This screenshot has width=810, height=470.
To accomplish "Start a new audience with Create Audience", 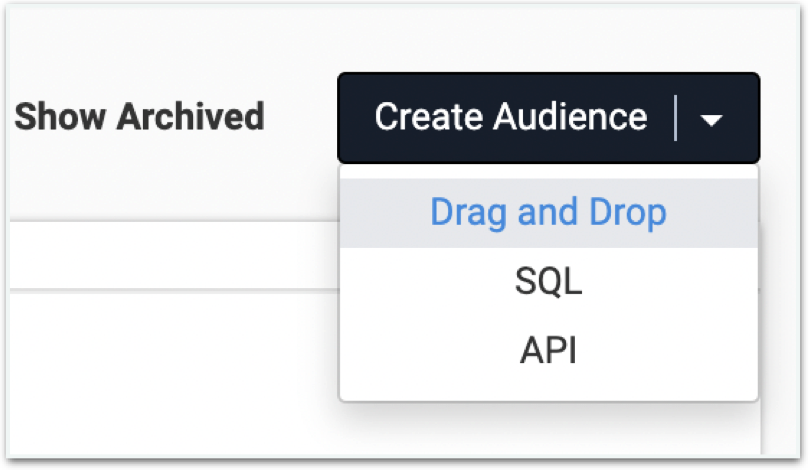I will point(510,117).
